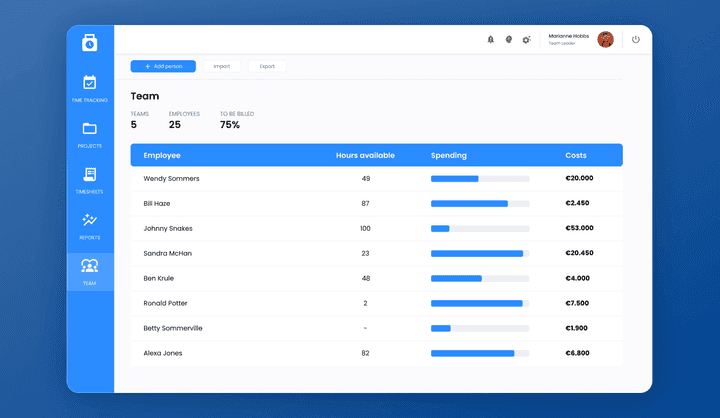Open Time Tracking calendar icon
The height and width of the screenshot is (418, 720).
tap(90, 83)
